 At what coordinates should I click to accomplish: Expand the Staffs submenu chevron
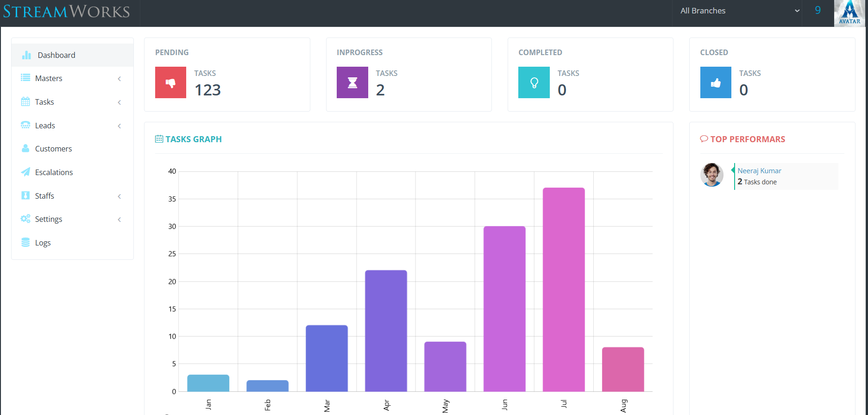pyautogui.click(x=120, y=196)
